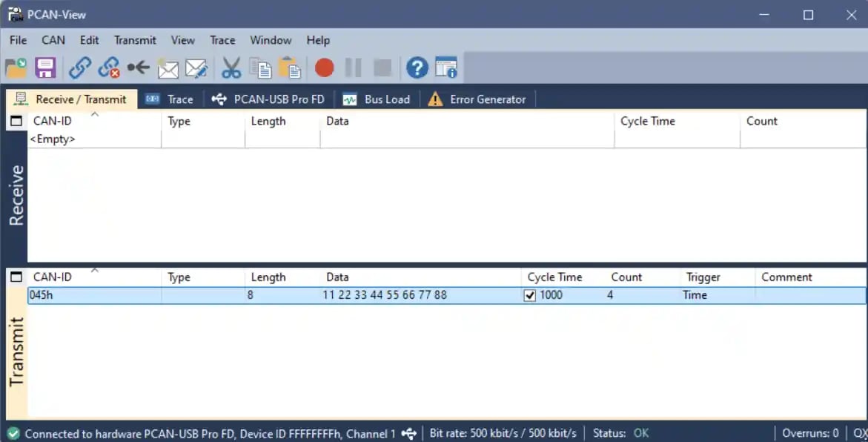Click the Paste clipboard icon
This screenshot has height=442, width=868.
[x=290, y=68]
